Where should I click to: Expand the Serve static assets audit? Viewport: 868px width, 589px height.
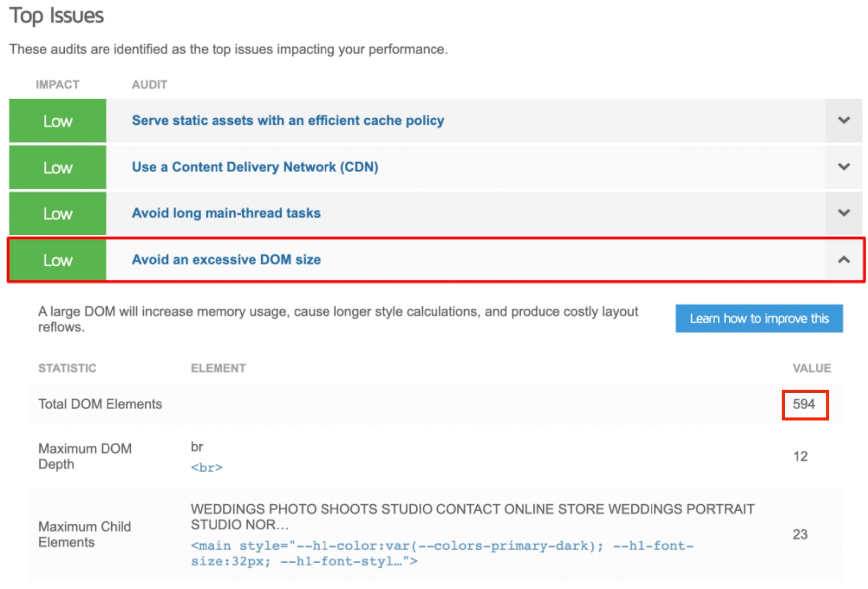pos(843,120)
